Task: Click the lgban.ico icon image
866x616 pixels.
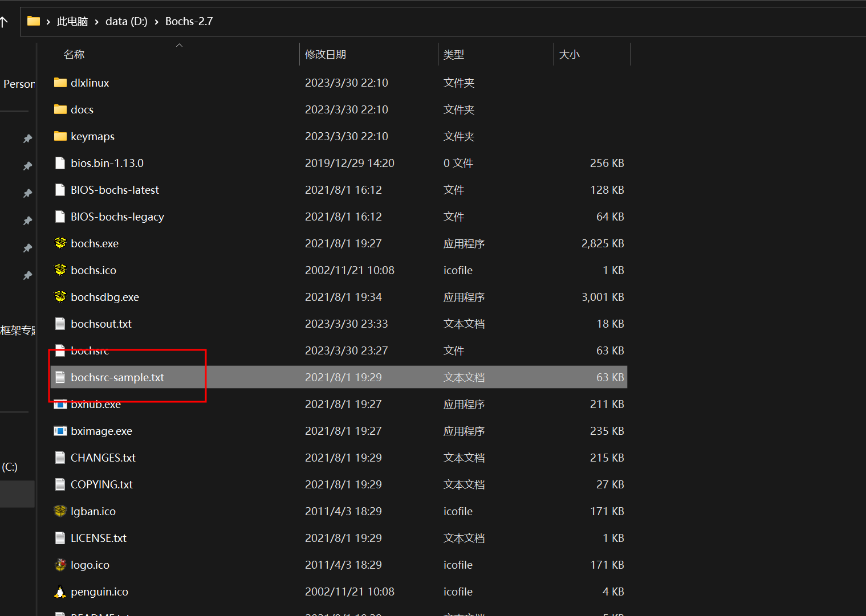Action: pyautogui.click(x=60, y=511)
